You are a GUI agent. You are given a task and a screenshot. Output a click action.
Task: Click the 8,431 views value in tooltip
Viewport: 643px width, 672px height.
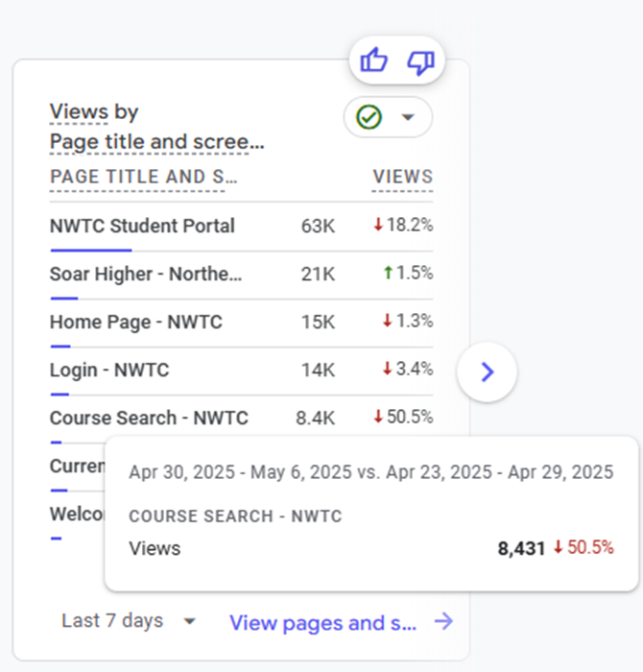click(x=521, y=548)
